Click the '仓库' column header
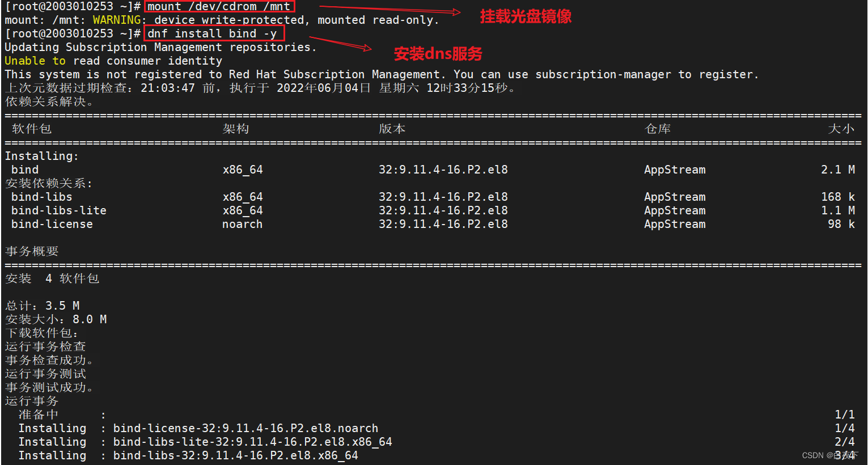Image resolution: width=868 pixels, height=465 pixels. coord(658,129)
